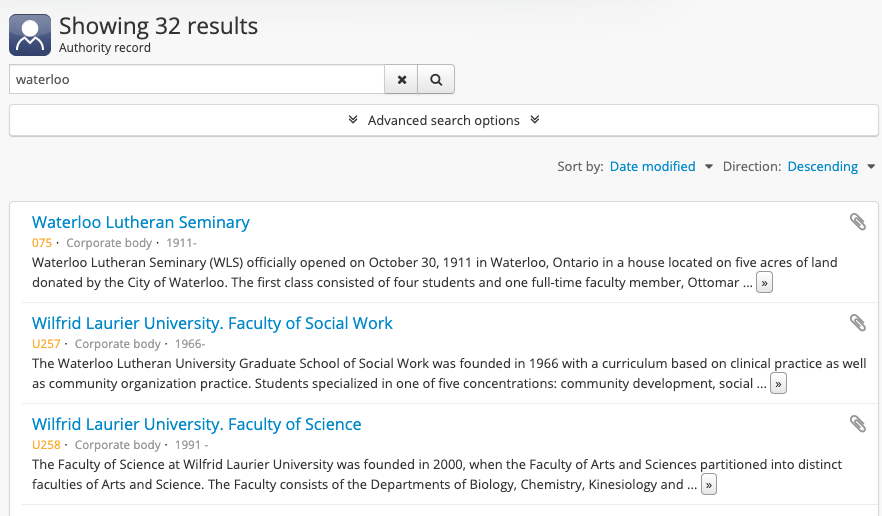The width and height of the screenshot is (882, 516).
Task: Click the left double-chevron beside Advanced search options
Action: pos(353,120)
